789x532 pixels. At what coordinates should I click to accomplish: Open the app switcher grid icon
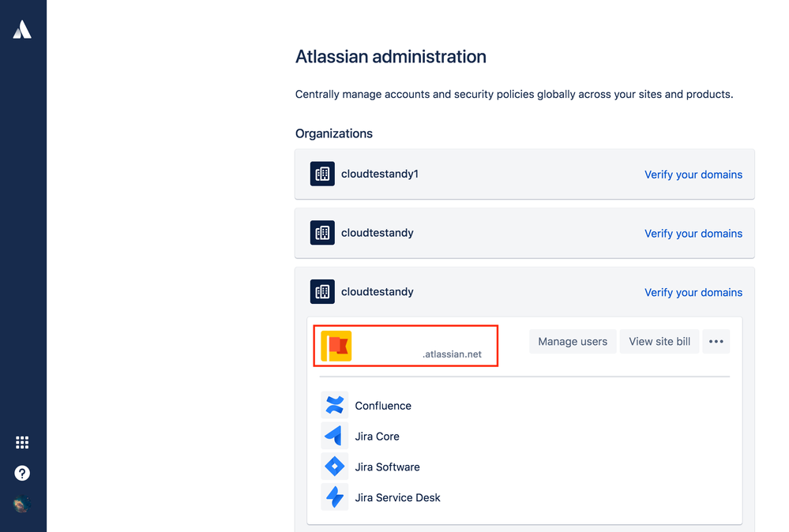(22, 443)
